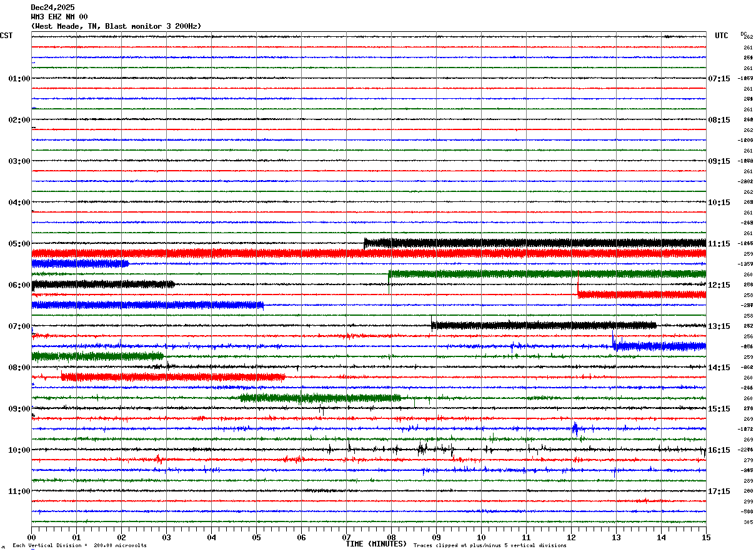Click minute axis tick label 04
Viewport: 756px width, 554px height.
pyautogui.click(x=211, y=537)
